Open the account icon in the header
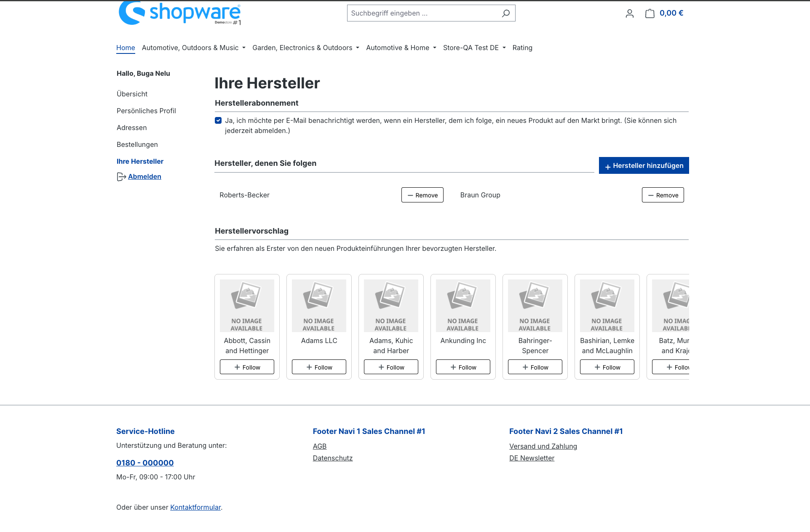Image resolution: width=810 pixels, height=532 pixels. point(629,13)
